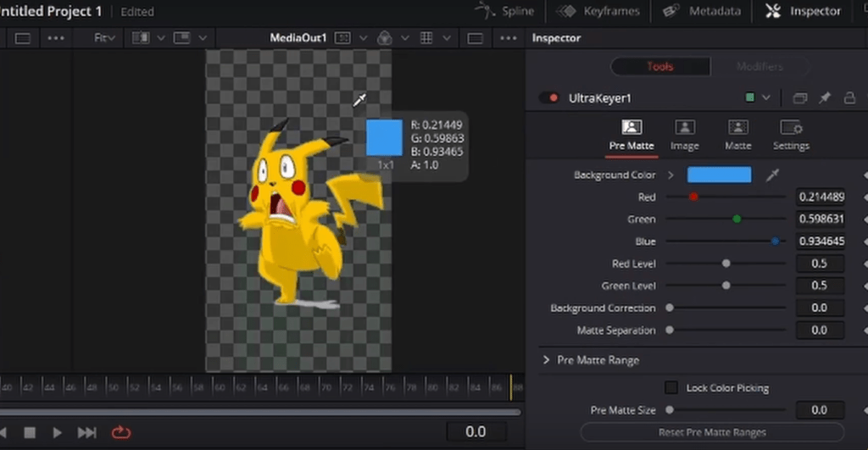Viewport: 868px width, 450px height.
Task: Open the Keyframes editor panel
Action: coord(598,10)
